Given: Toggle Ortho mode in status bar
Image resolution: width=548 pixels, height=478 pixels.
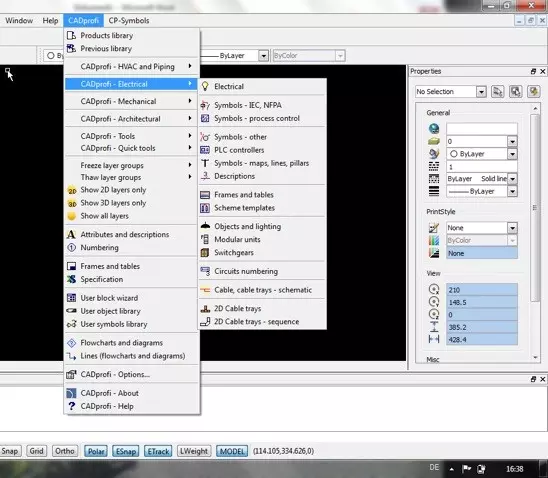Looking at the screenshot, I should pos(65,451).
